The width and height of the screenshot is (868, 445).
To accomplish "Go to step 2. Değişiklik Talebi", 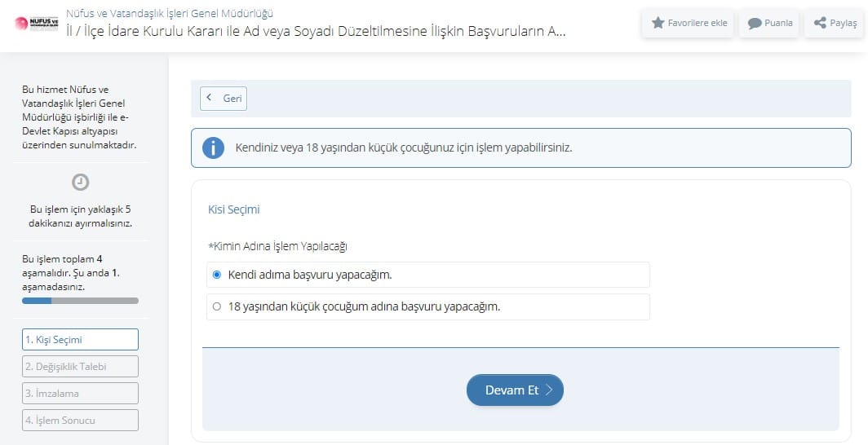I will coord(80,366).
